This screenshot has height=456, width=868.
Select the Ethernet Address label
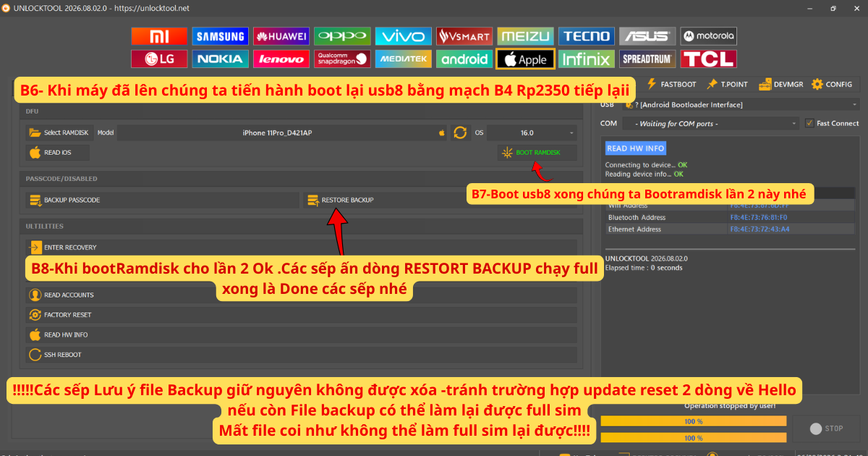pyautogui.click(x=634, y=229)
